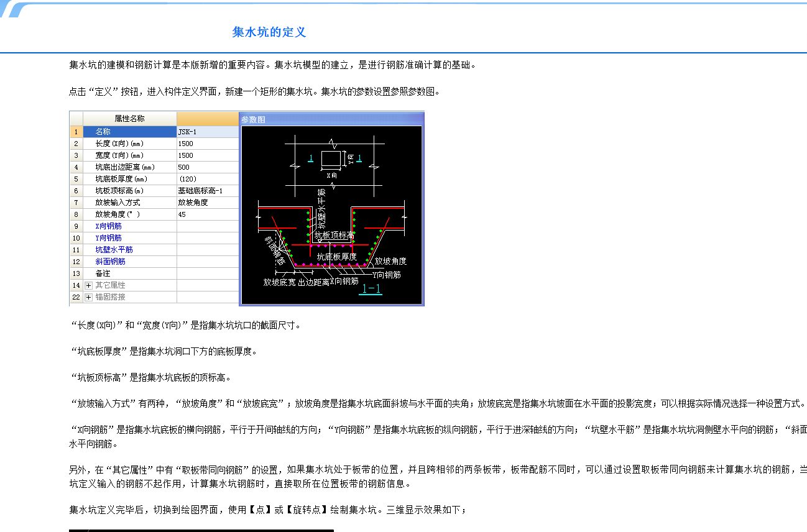Click the 坑板顶标高 label in the diagram
807x532 pixels.
coord(334,236)
